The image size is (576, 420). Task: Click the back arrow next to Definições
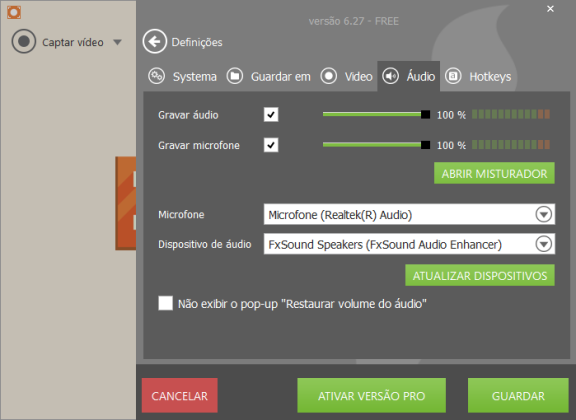tap(155, 42)
